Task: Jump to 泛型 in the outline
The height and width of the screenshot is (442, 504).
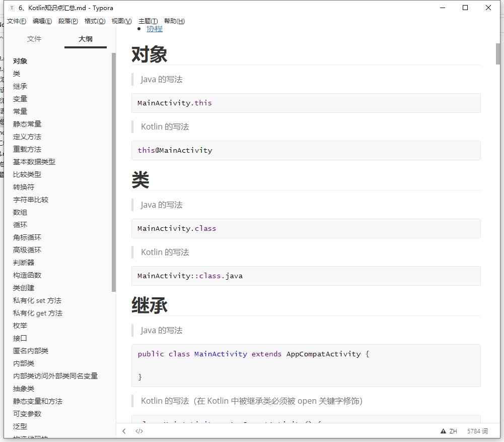Action: tap(20, 426)
